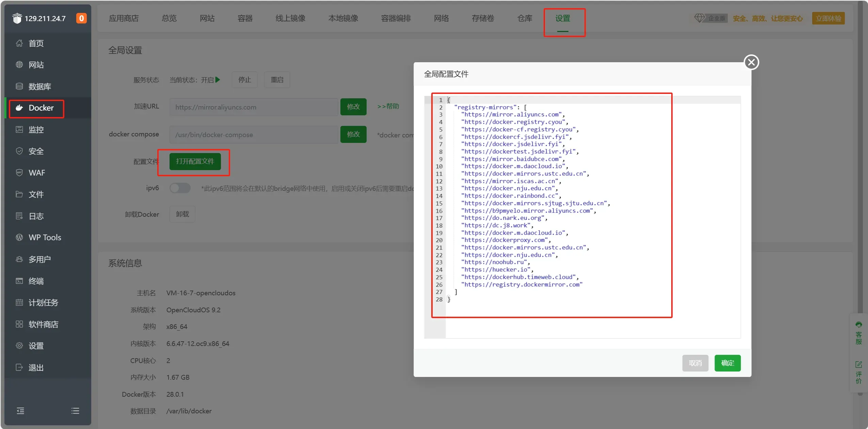
Task: Click the 终端 terminal icon
Action: 19,281
